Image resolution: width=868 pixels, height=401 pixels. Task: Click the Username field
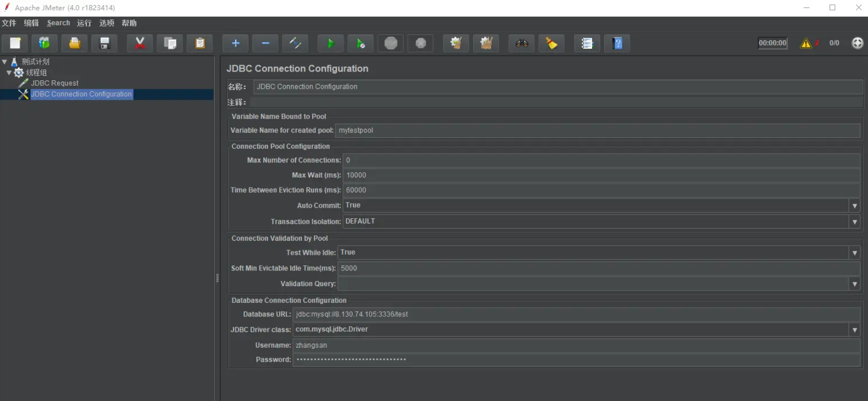(x=576, y=346)
